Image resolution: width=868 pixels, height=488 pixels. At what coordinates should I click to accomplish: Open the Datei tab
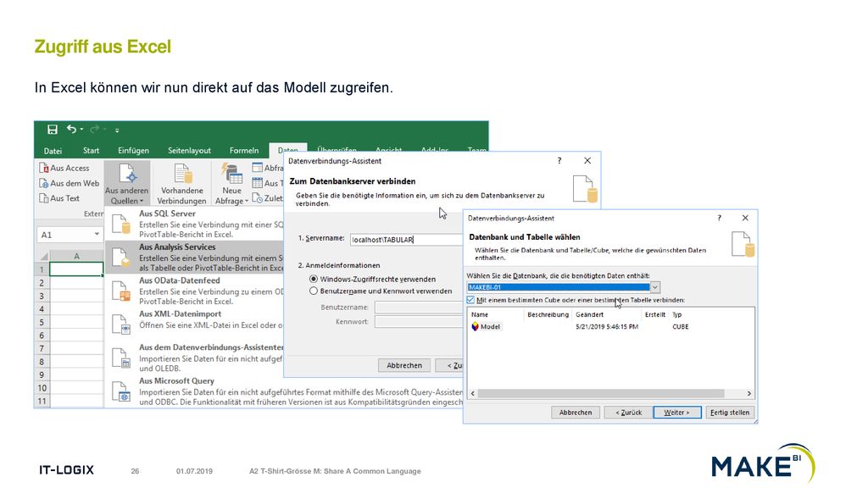coord(53,151)
